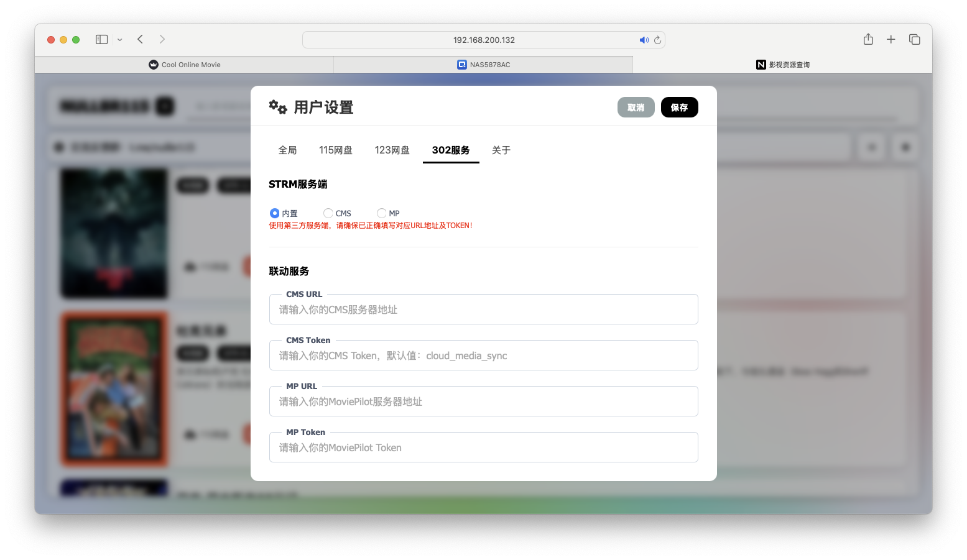Navigate forward using the forward arrow
The image size is (967, 560).
(x=162, y=39)
